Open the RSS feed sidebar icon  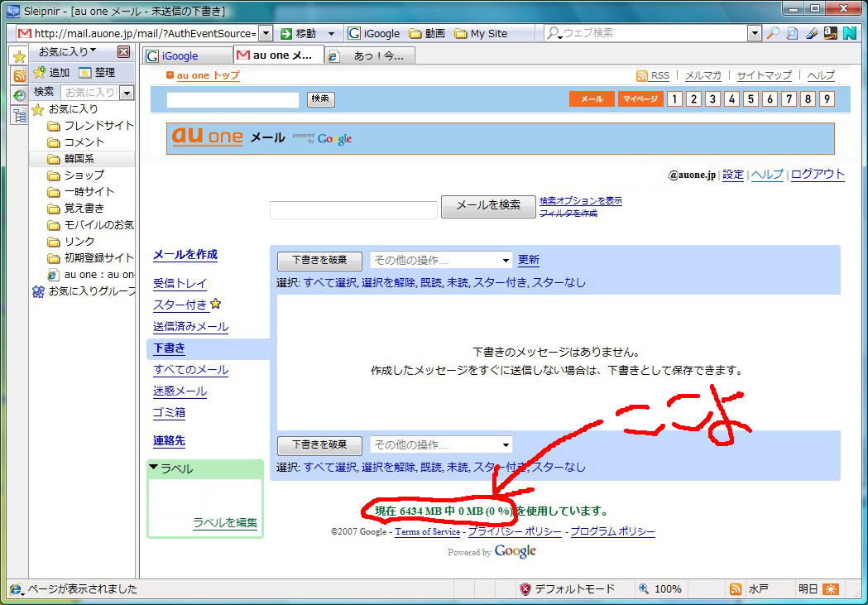(19, 76)
